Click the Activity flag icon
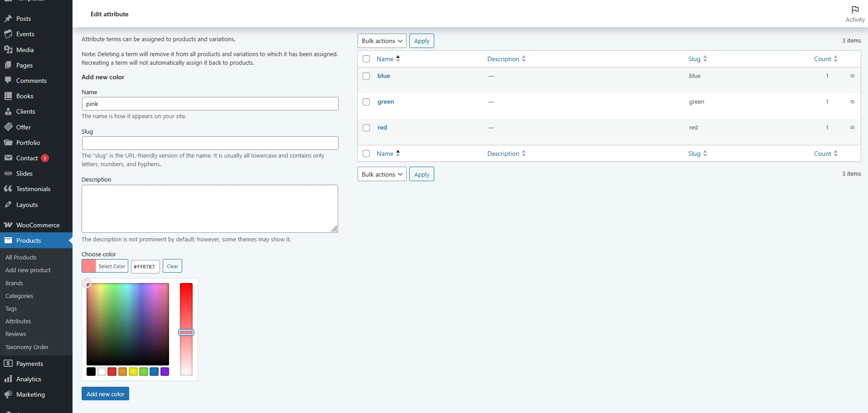 click(855, 10)
